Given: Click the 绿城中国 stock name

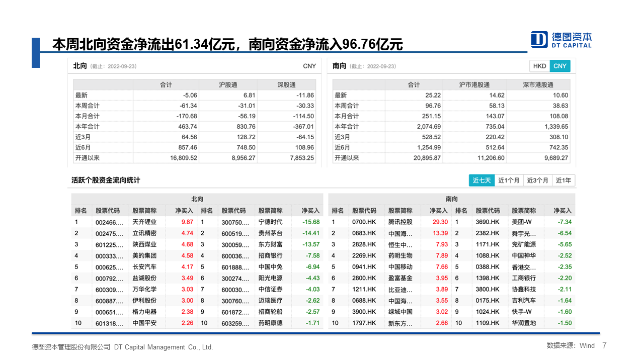Looking at the screenshot, I should [400, 312].
